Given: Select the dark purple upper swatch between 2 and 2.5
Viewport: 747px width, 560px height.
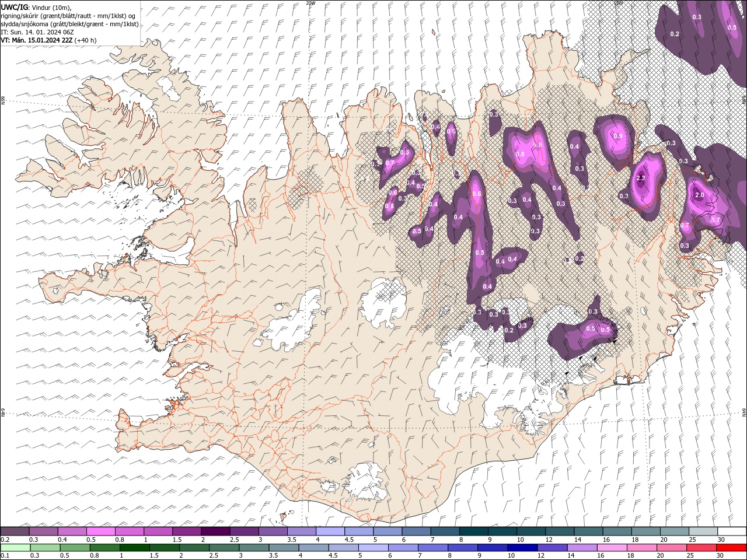Looking at the screenshot, I should click(x=215, y=531).
